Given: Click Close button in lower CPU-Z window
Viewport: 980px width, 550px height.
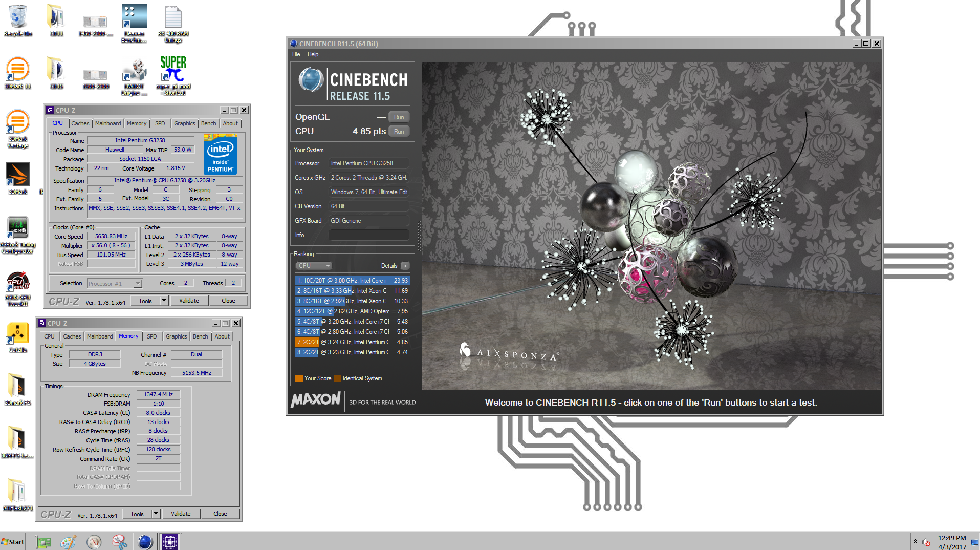Looking at the screenshot, I should click(220, 514).
